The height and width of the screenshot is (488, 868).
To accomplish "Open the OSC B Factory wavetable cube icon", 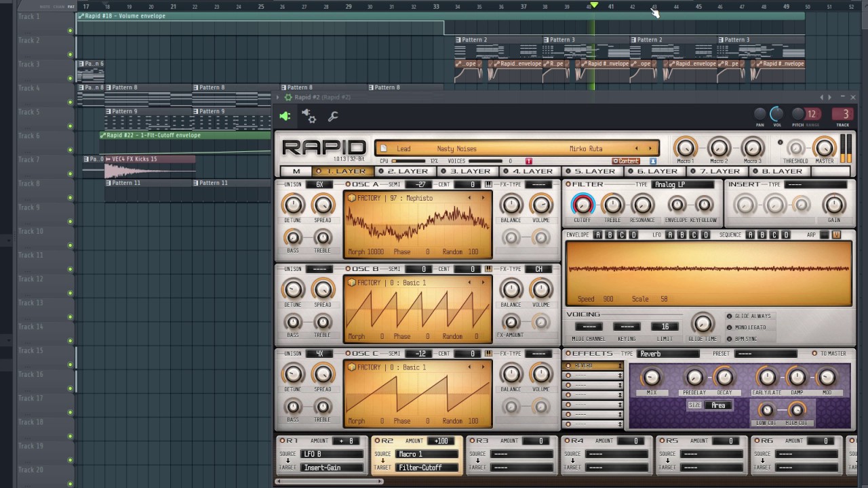I will pos(351,283).
